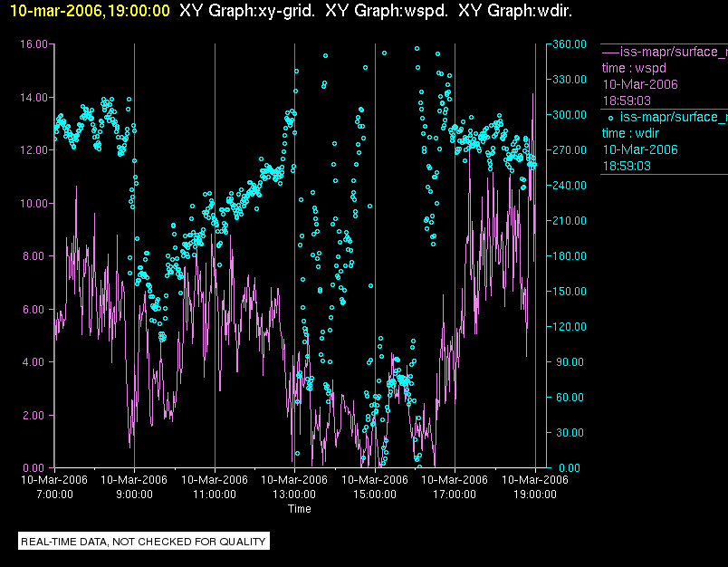Click the 19:00:00 x-axis tick label
The image size is (728, 567).
(x=534, y=495)
